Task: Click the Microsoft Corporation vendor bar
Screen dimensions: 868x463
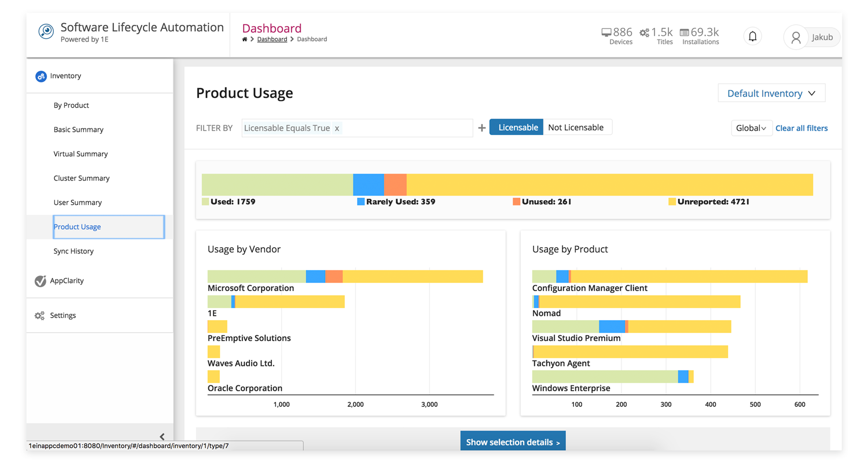Action: [345, 277]
